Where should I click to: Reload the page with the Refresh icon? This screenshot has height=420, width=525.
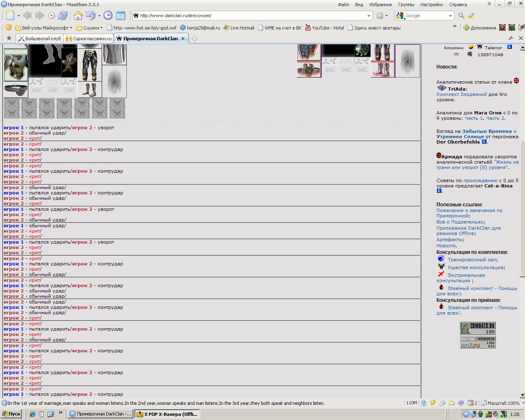pos(63,16)
